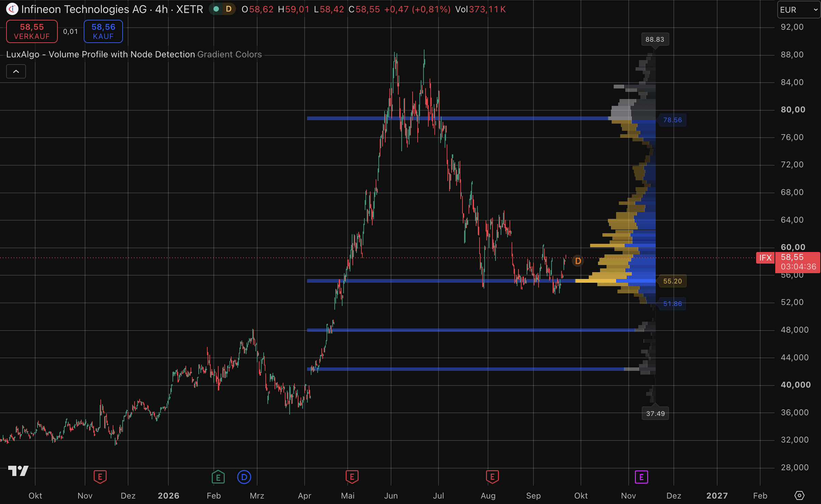Viewport: 821px width, 504px height.
Task: Open the EUR currency dropdown
Action: 799,10
